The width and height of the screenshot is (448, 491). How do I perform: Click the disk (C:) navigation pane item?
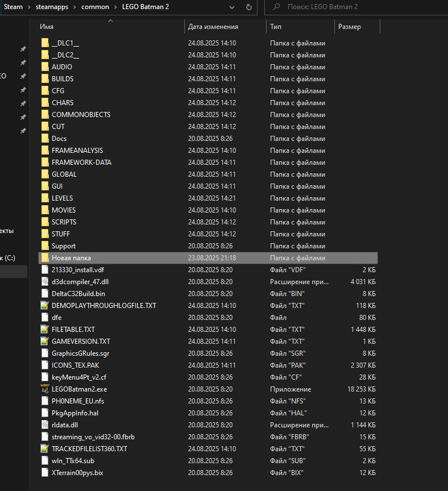(x=7, y=258)
